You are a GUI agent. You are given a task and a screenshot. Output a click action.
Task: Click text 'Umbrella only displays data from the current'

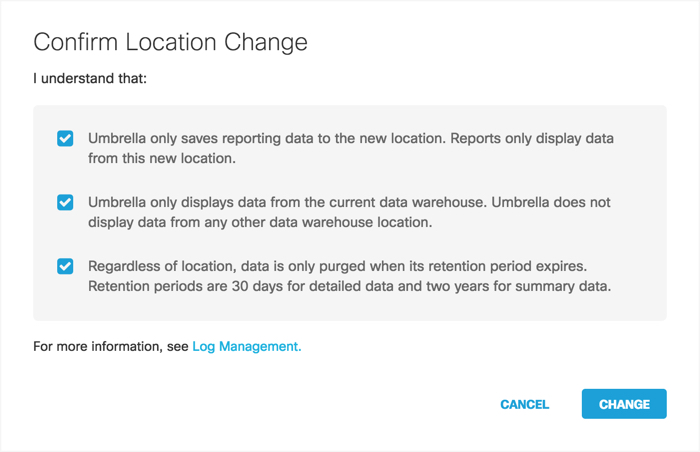232,202
